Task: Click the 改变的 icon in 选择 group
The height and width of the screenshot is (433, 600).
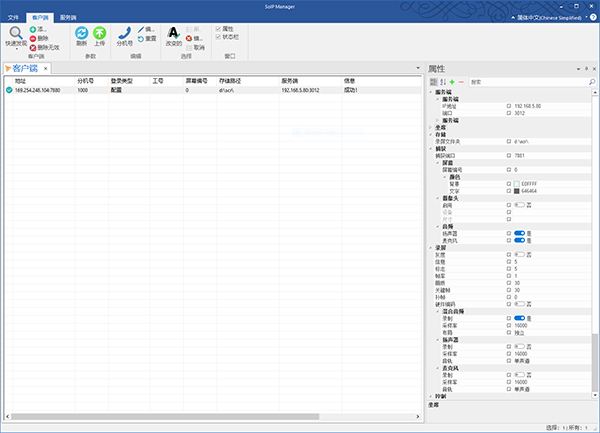Action: point(173,33)
